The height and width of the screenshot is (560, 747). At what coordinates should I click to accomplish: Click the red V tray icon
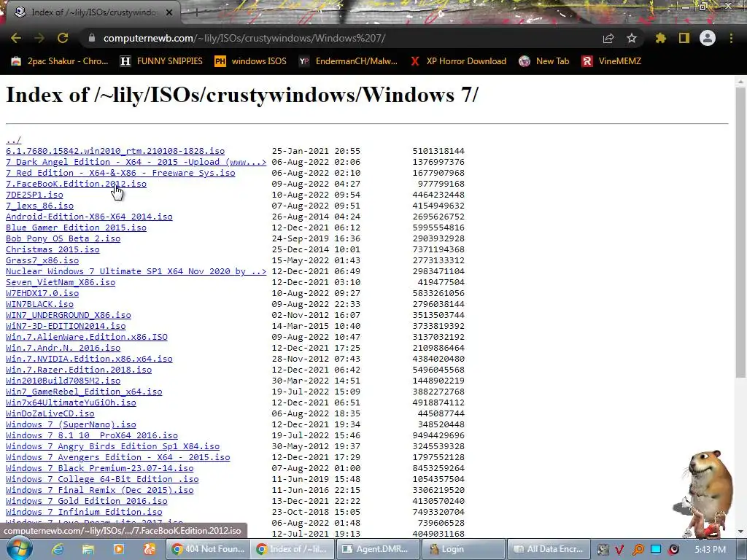click(620, 550)
